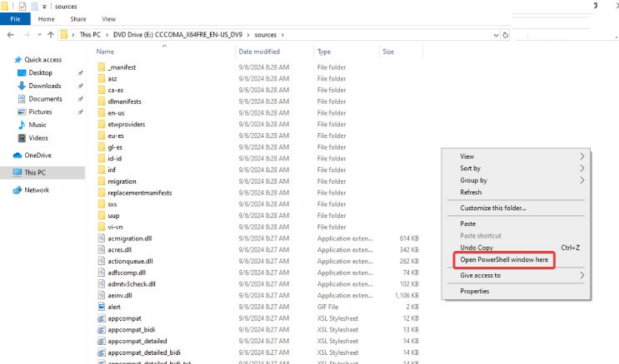Click the sources breadcrumb in address bar
Screen dimensions: 619x364
click(x=265, y=35)
